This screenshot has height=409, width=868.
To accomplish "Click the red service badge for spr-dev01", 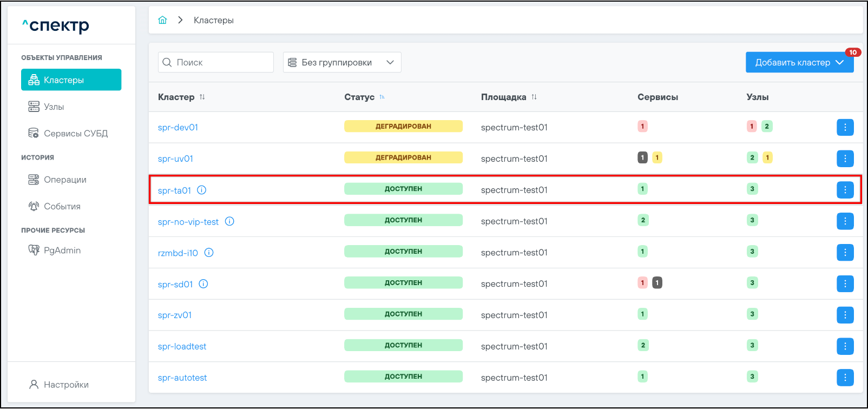I will (642, 126).
